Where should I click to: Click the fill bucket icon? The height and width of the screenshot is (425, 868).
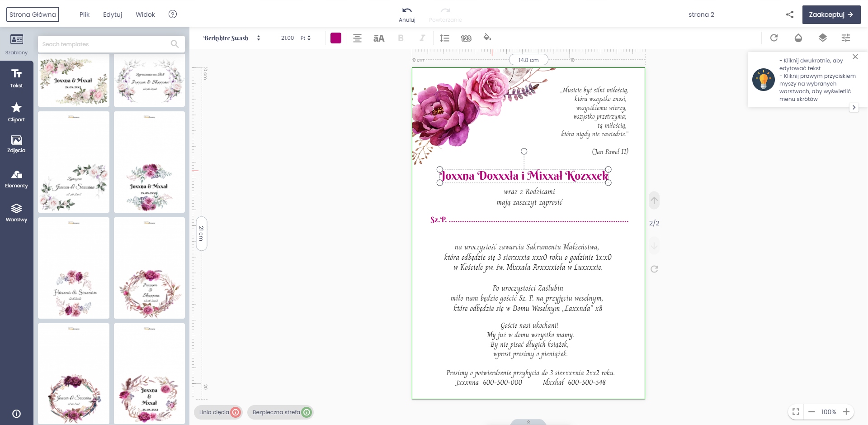tap(487, 38)
